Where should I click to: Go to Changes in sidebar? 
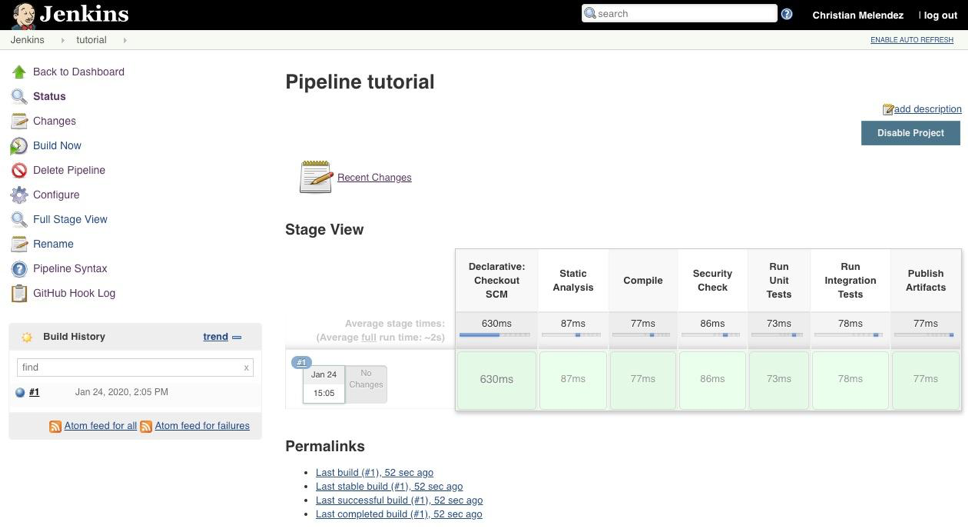54,121
